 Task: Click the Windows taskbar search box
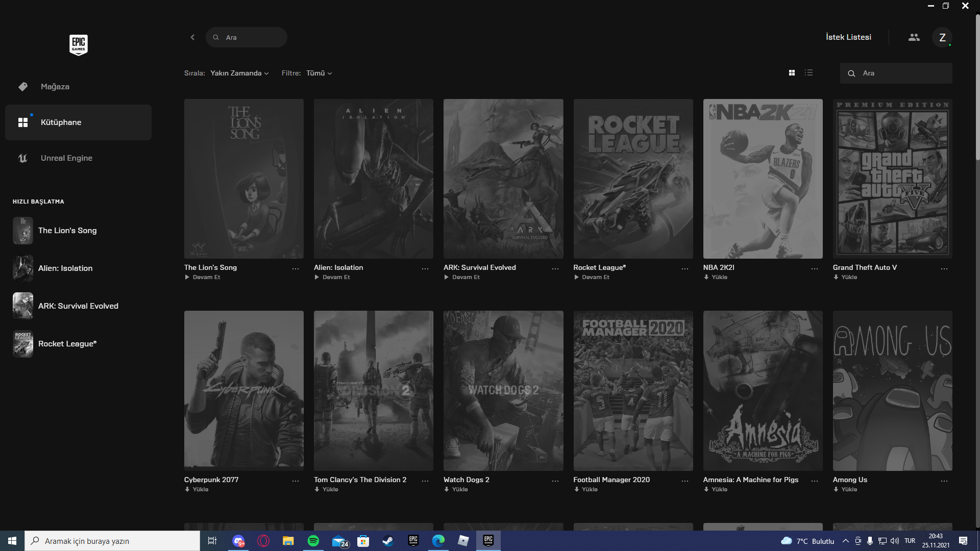pos(112,541)
